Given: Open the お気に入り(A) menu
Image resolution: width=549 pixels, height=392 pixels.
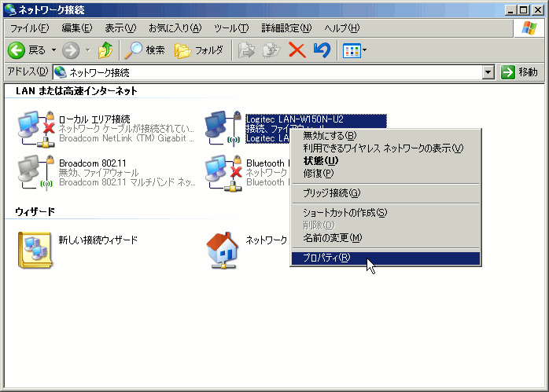Looking at the screenshot, I should pyautogui.click(x=175, y=28).
